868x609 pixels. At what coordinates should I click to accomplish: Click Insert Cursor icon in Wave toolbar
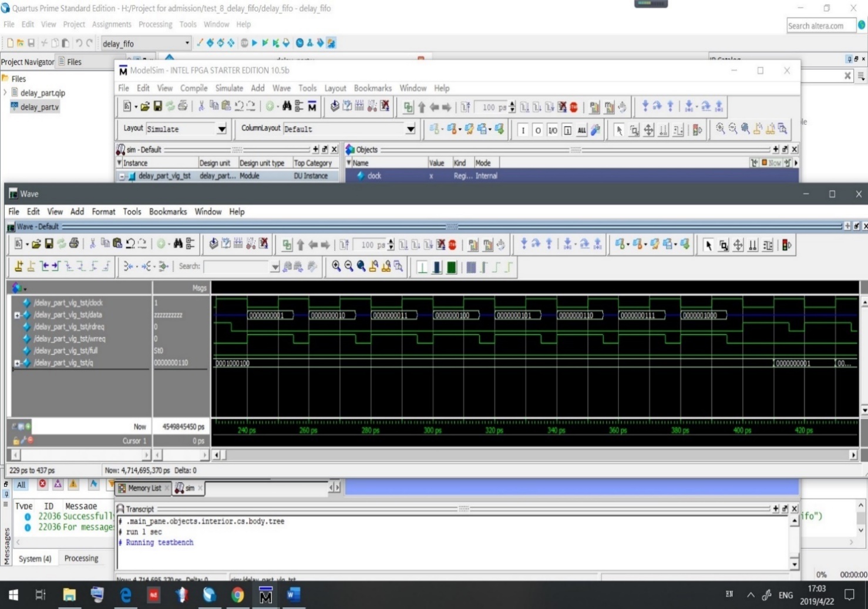[x=19, y=266]
